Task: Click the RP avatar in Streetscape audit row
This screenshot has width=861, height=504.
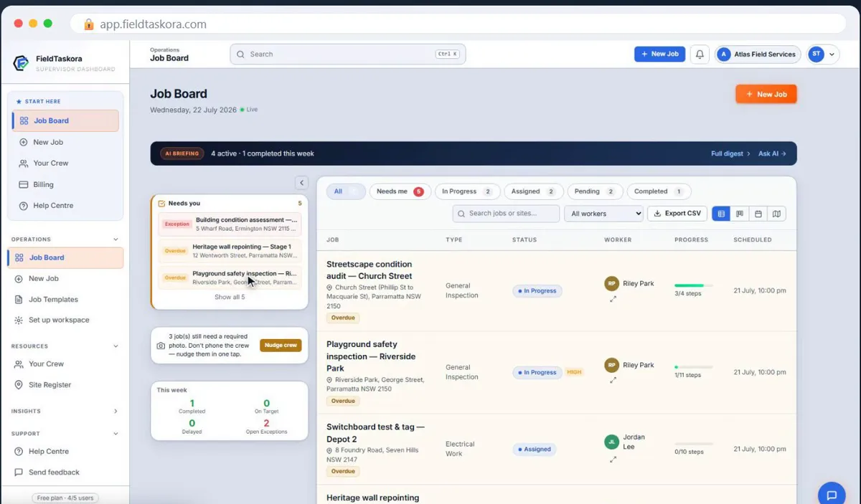Action: (611, 284)
